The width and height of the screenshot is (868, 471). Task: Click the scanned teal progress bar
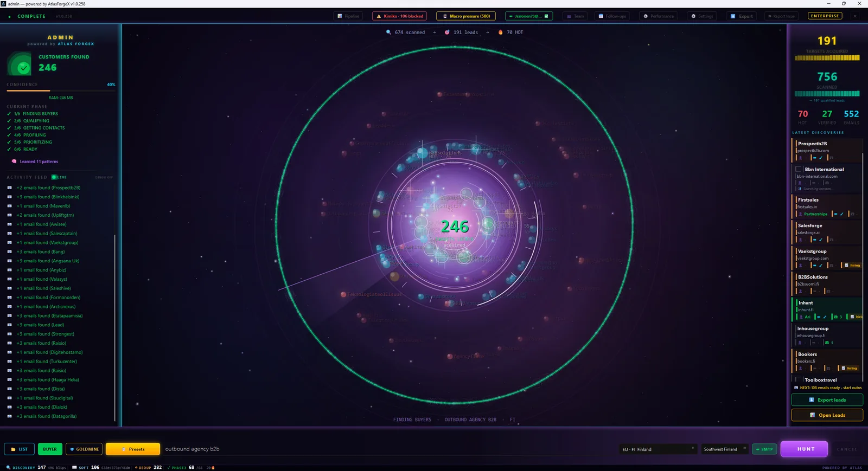827,94
